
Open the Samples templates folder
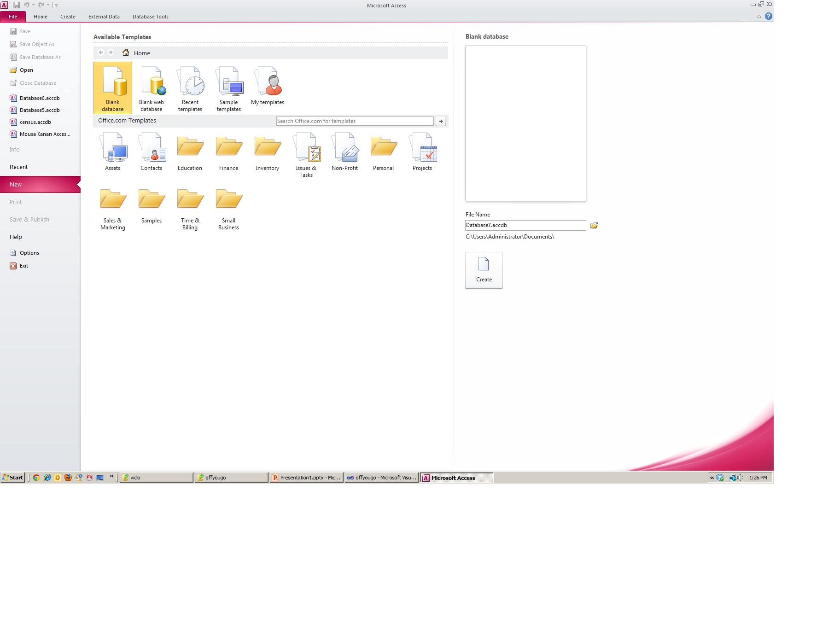point(152,206)
